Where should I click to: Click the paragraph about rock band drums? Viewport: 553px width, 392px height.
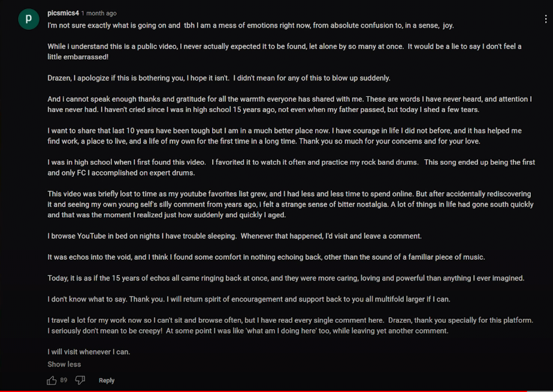pyautogui.click(x=291, y=168)
